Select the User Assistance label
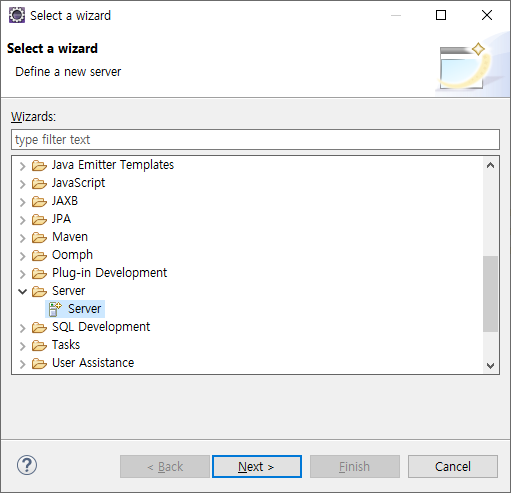 93,363
